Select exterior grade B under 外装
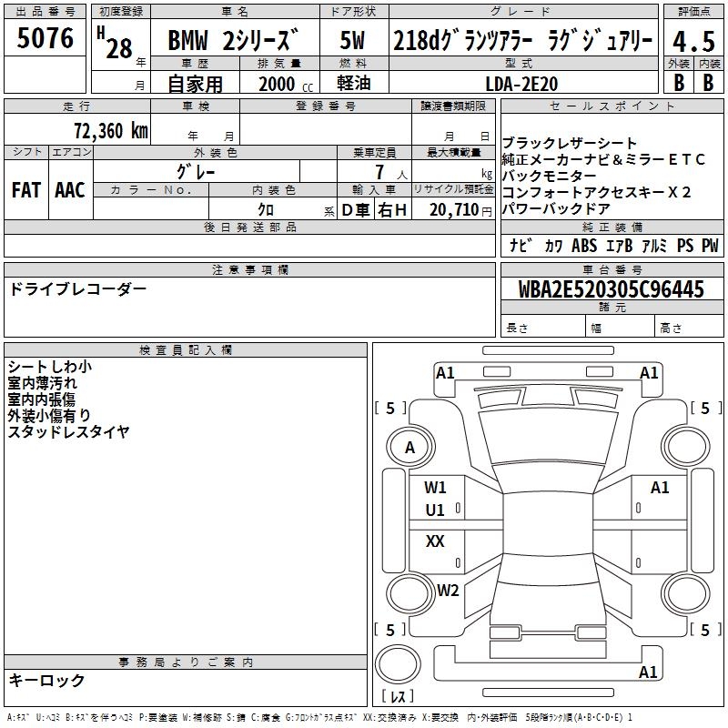Image resolution: width=728 pixels, height=728 pixels. point(679,83)
